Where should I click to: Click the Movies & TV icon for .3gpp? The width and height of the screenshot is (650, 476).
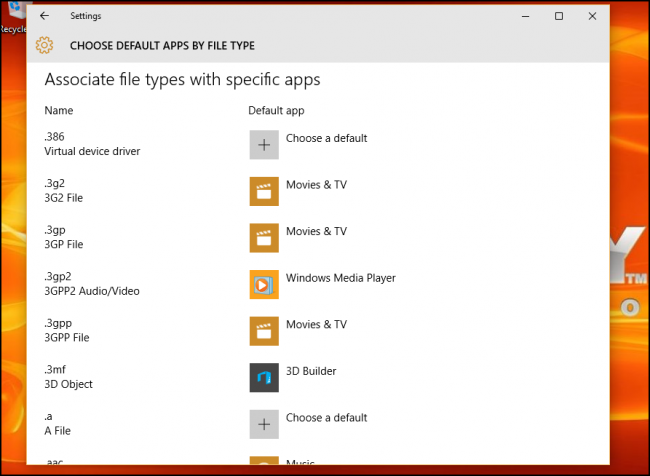[264, 331]
